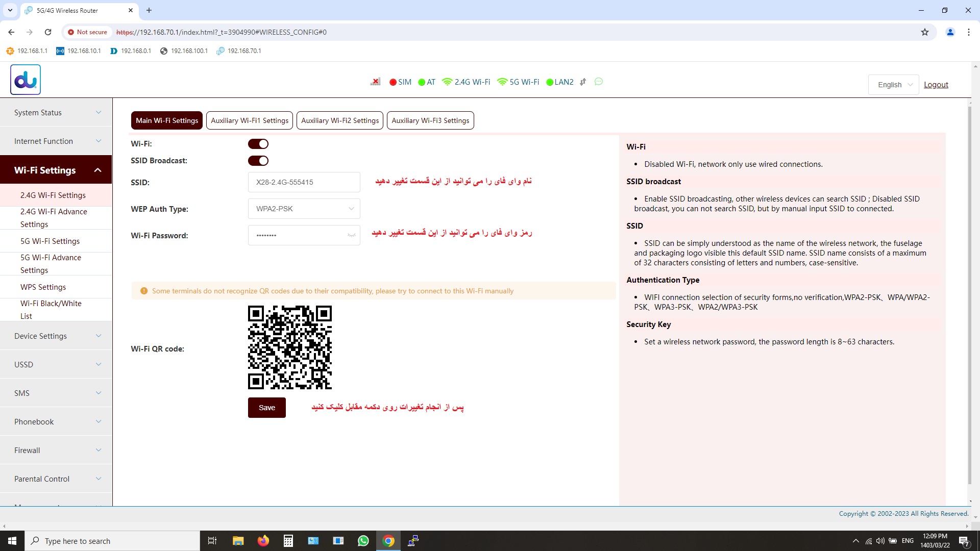Open 5G Wi-Fi Settings in the sidebar
Screen dimensions: 980x551
click(50, 241)
